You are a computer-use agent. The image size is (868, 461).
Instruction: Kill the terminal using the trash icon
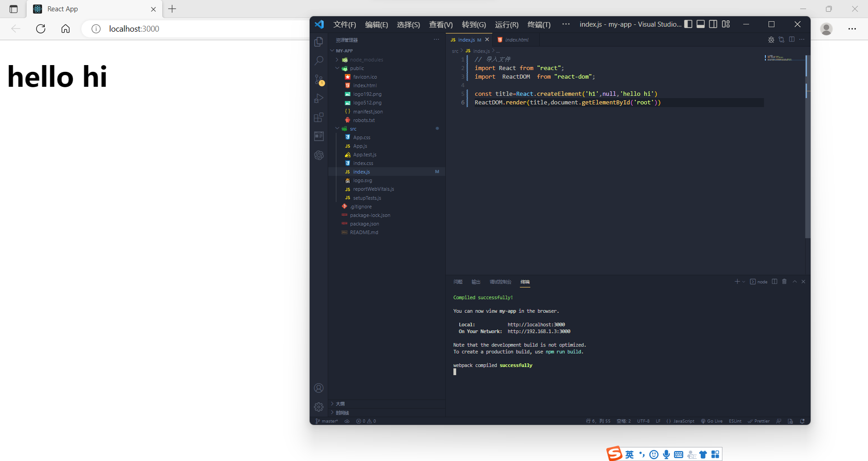click(x=784, y=282)
